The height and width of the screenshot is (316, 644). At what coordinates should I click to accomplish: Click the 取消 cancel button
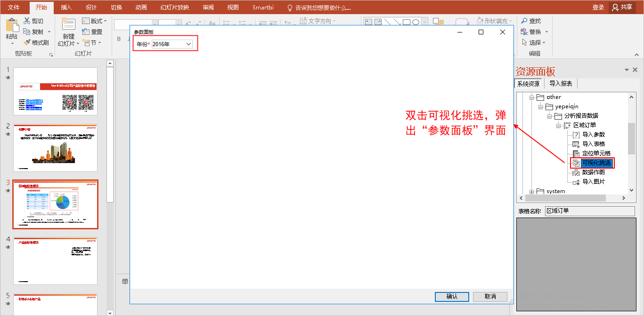pyautogui.click(x=490, y=297)
